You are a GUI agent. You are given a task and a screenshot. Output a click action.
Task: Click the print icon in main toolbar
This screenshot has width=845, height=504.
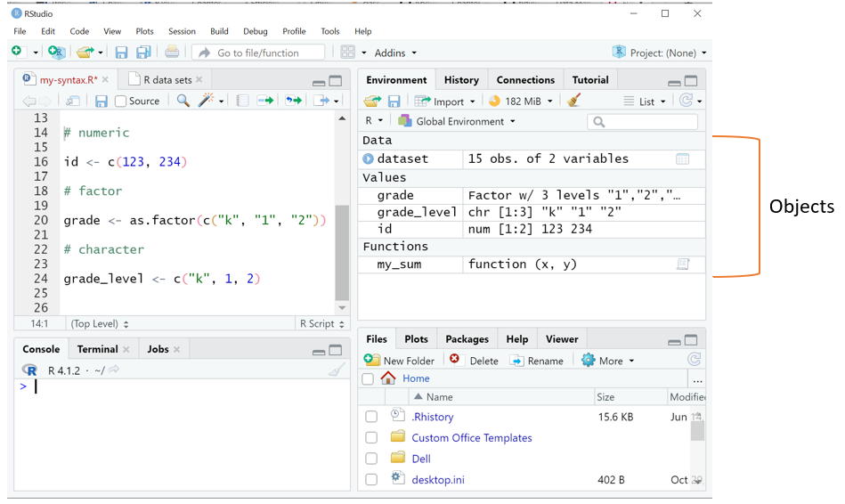[x=172, y=53]
